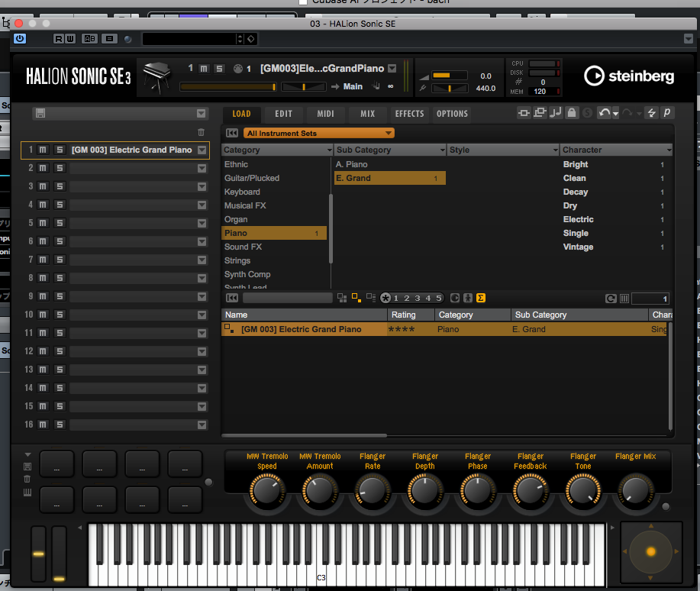Enable Read automation (R) button
Screen dimensions: 700x591
pyautogui.click(x=59, y=39)
